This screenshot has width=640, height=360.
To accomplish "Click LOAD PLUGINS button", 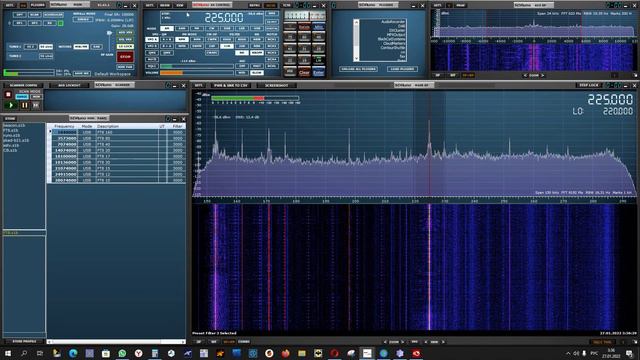I will point(402,69).
